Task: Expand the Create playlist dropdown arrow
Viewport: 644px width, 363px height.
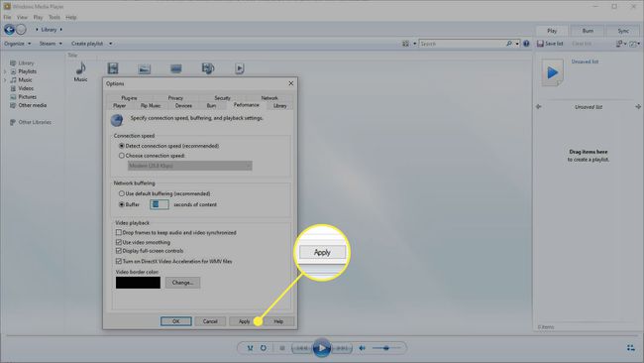Action: pos(111,44)
